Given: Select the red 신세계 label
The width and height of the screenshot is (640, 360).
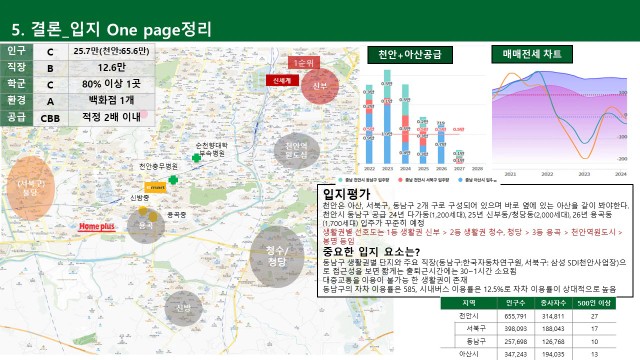Looking at the screenshot, I should click(282, 81).
